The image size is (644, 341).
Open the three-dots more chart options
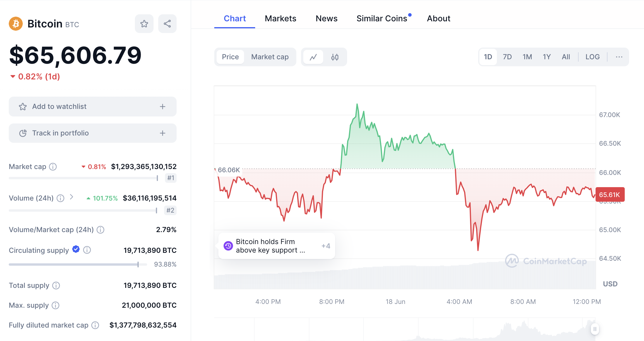pos(619,57)
